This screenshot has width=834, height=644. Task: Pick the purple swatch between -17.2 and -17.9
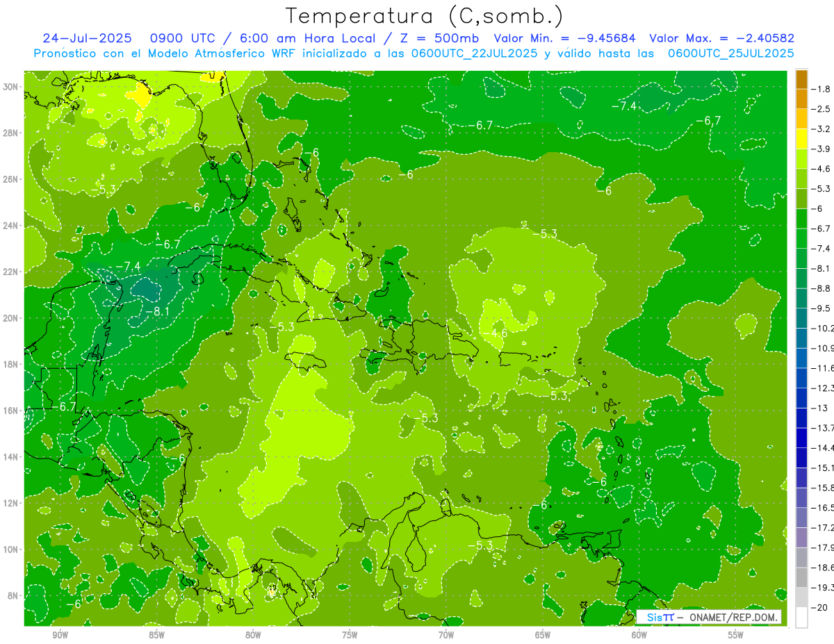tap(801, 537)
